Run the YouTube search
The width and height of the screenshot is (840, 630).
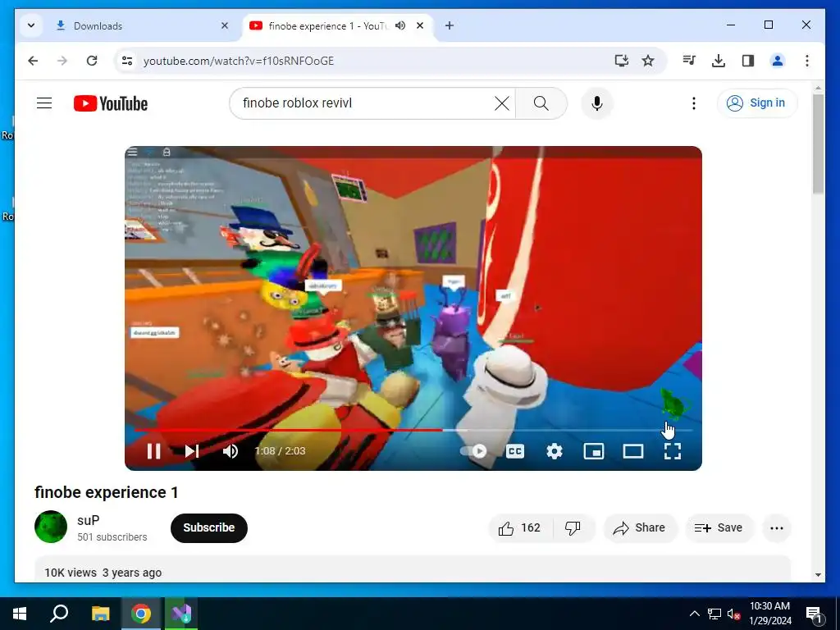[541, 103]
